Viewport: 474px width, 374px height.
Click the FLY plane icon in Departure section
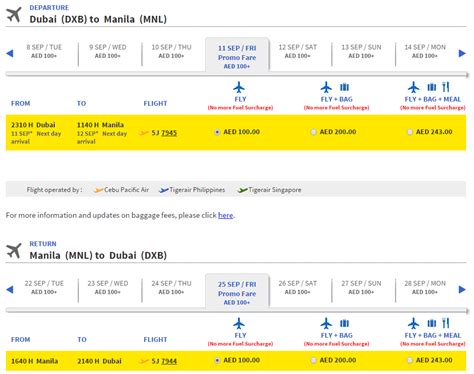pos(239,88)
